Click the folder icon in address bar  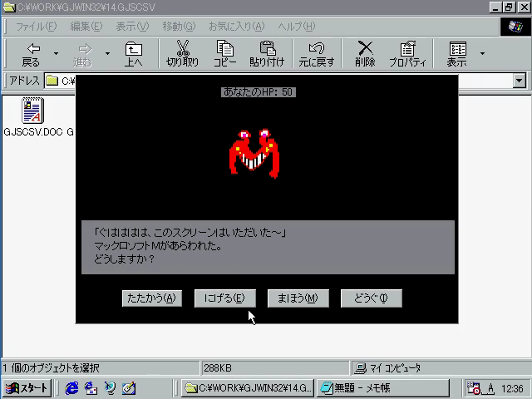[x=52, y=81]
